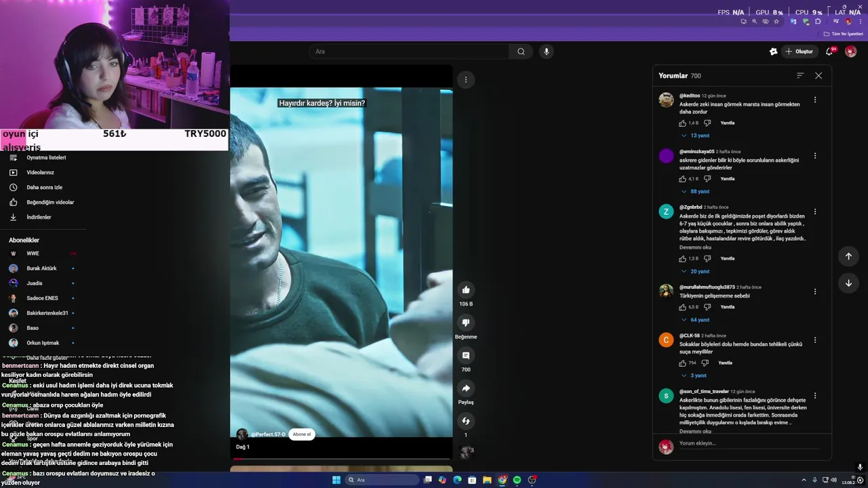Open the @Perfect.57-D channel link
Image resolution: width=868 pixels, height=488 pixels.
268,434
